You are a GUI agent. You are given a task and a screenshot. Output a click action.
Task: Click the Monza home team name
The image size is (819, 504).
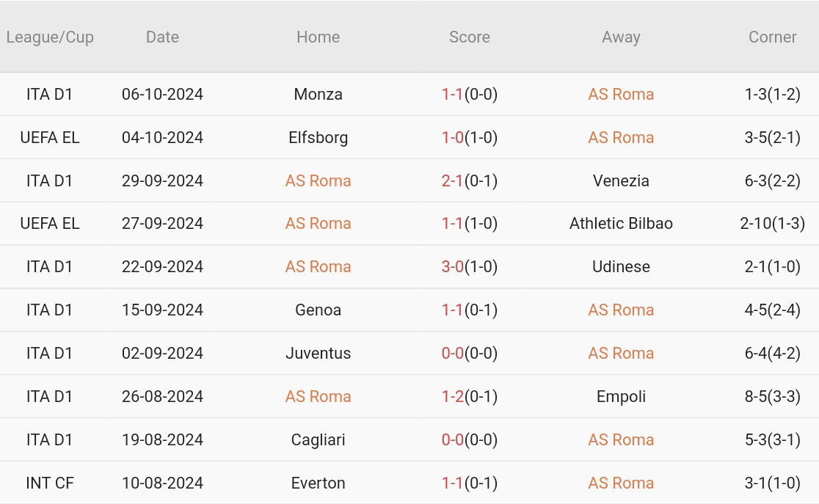point(318,94)
